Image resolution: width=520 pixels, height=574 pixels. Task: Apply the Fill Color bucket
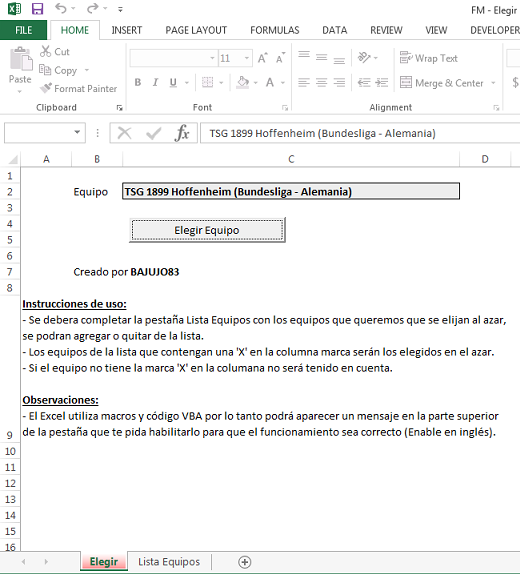(243, 82)
